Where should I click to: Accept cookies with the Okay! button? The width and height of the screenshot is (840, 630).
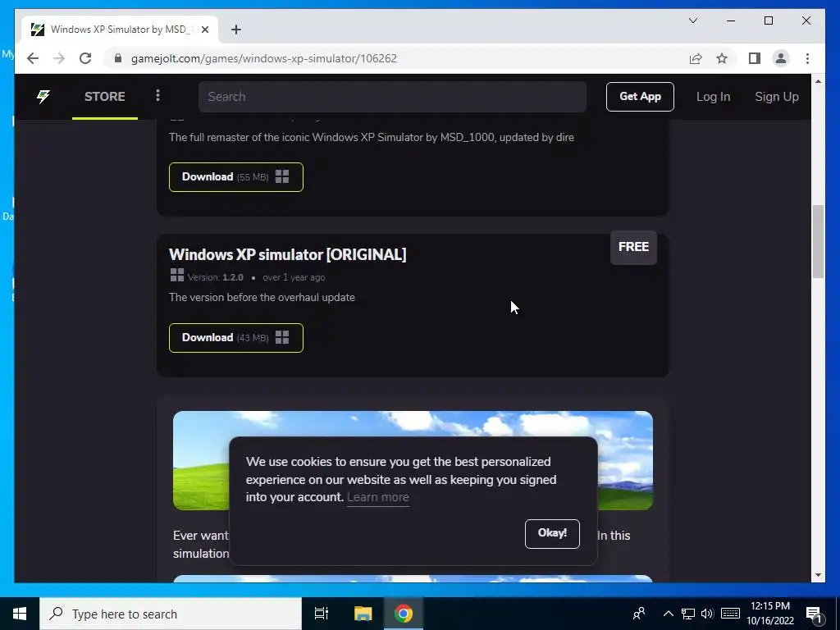click(x=552, y=533)
